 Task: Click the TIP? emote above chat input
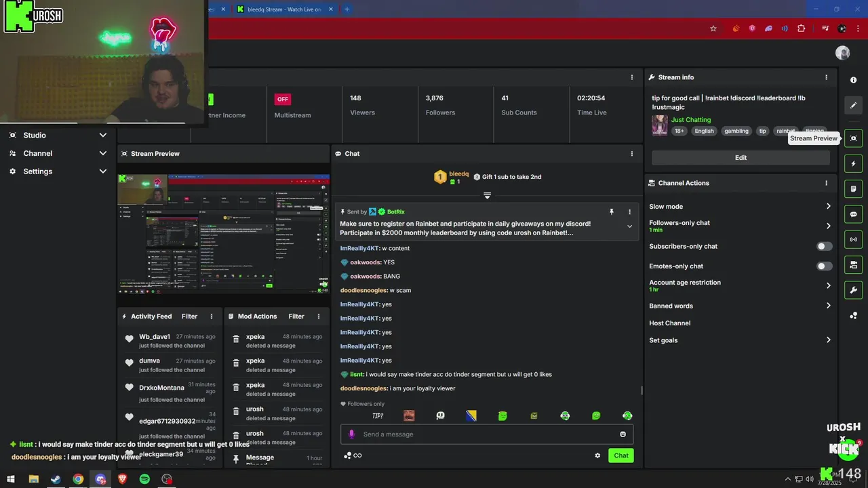(x=378, y=415)
